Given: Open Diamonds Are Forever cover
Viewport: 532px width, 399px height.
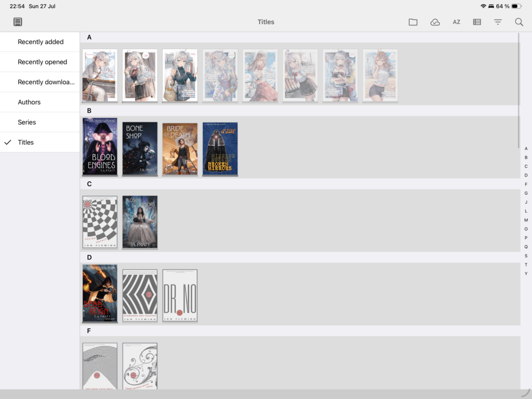Looking at the screenshot, I should click(x=140, y=296).
